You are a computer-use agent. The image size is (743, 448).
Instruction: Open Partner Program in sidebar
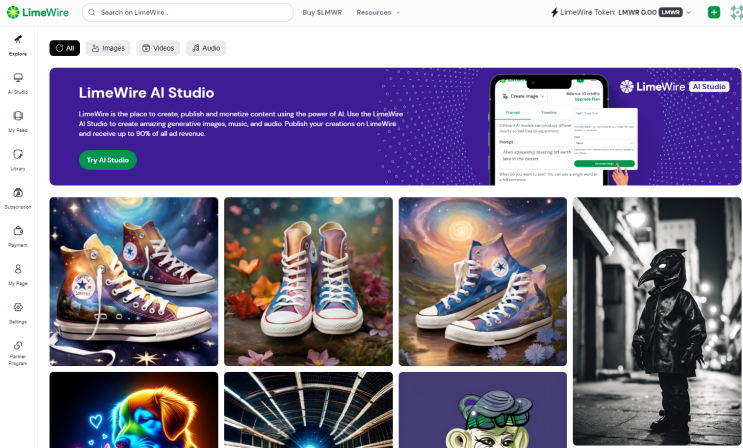[x=18, y=353]
